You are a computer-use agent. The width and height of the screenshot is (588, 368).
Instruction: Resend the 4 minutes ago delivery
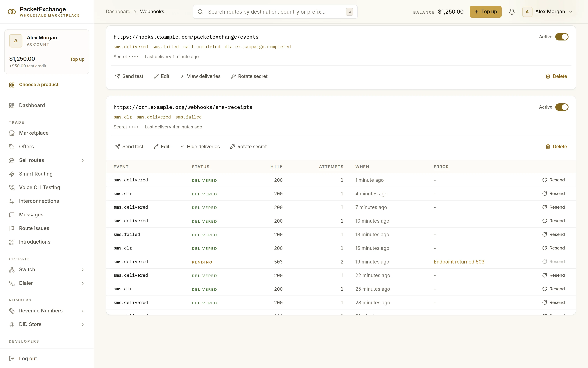(x=553, y=194)
